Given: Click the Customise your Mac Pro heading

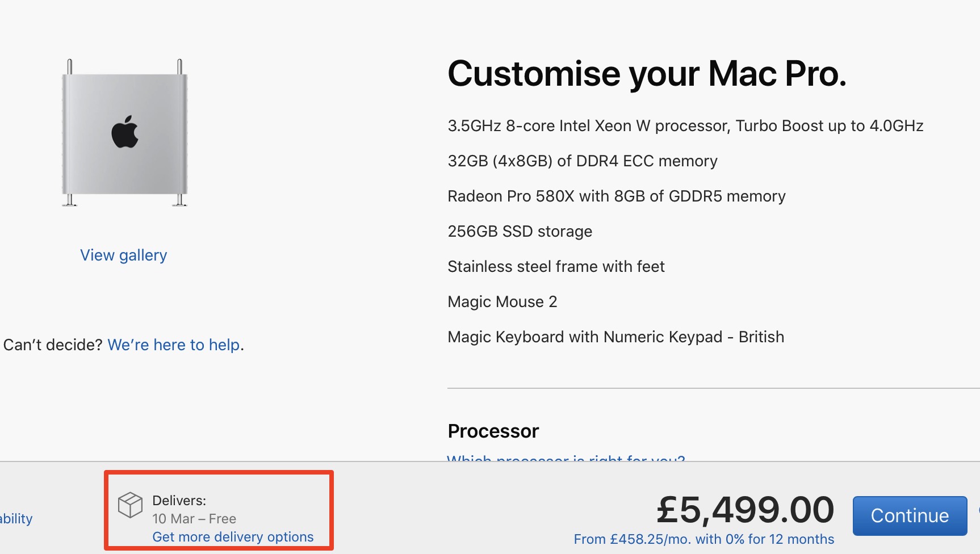Looking at the screenshot, I should [647, 74].
